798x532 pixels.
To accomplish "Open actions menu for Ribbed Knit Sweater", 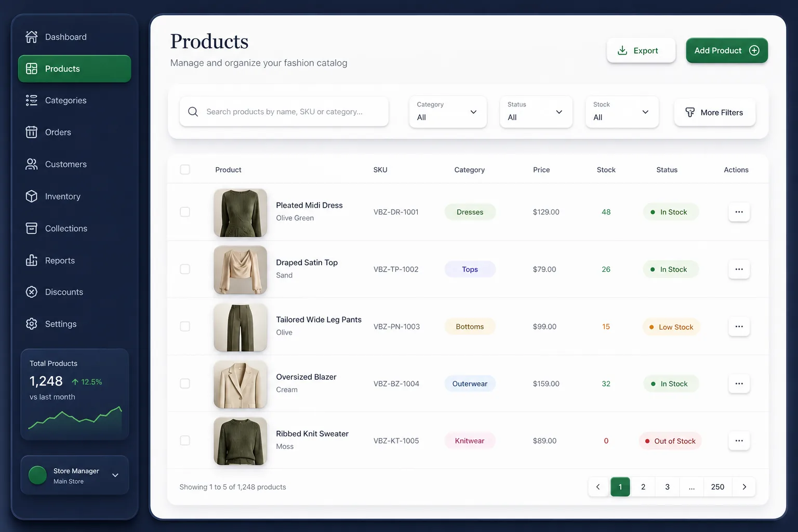I will [x=739, y=441].
